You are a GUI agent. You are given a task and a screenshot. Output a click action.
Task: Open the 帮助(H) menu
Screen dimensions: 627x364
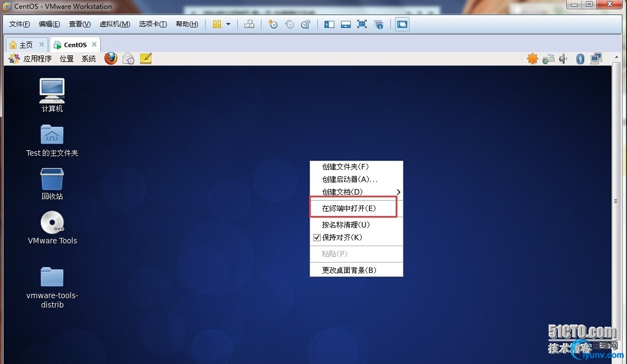pyautogui.click(x=187, y=25)
